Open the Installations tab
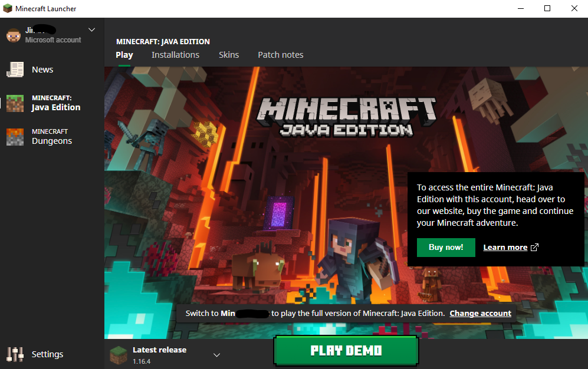 tap(175, 55)
